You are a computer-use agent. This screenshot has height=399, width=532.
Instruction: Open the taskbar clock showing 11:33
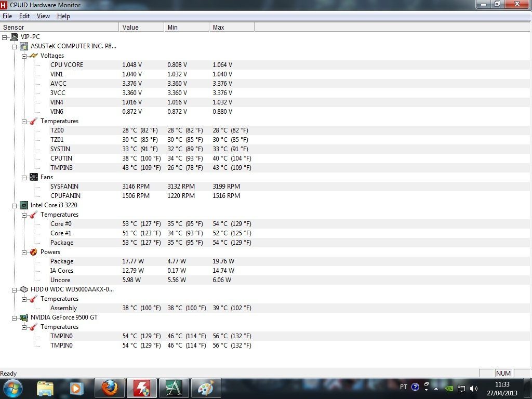coord(502,389)
